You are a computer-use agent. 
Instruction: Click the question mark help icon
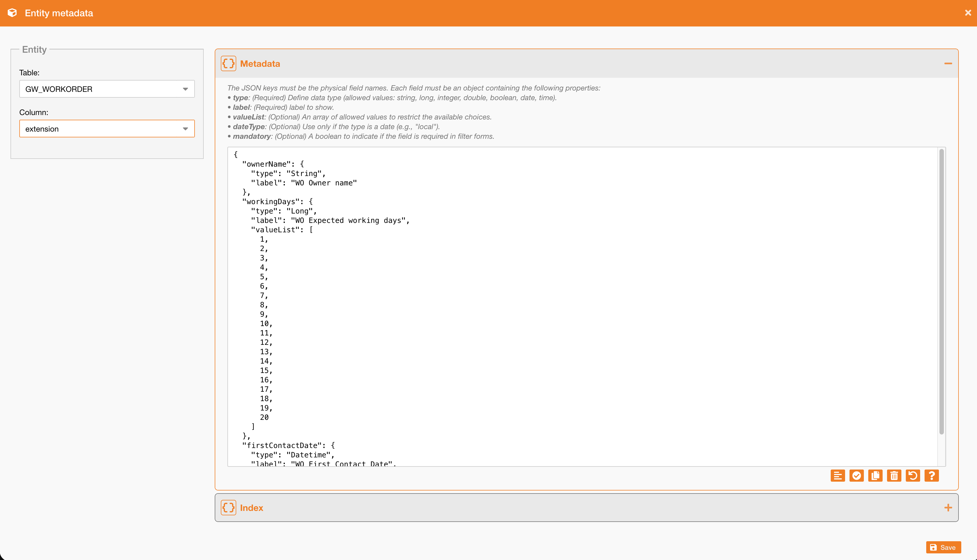point(931,476)
